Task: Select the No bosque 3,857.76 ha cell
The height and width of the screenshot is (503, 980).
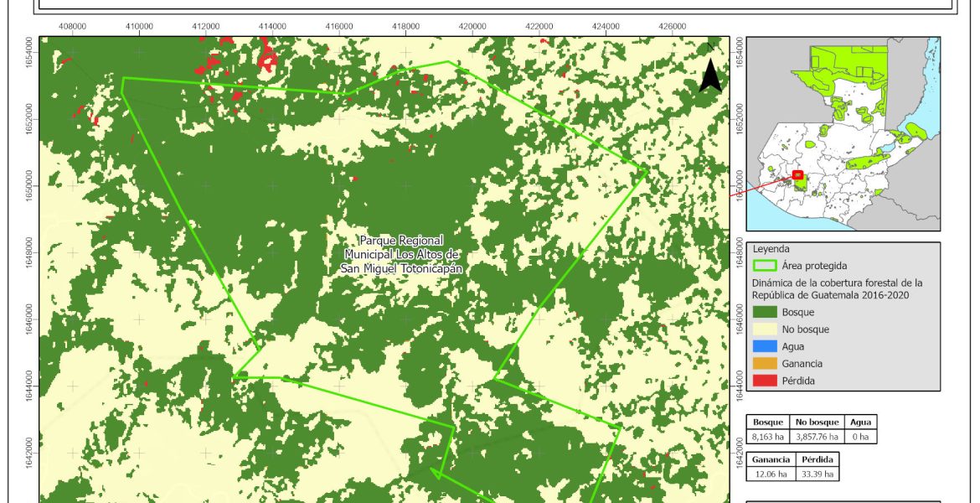Action: point(816,437)
